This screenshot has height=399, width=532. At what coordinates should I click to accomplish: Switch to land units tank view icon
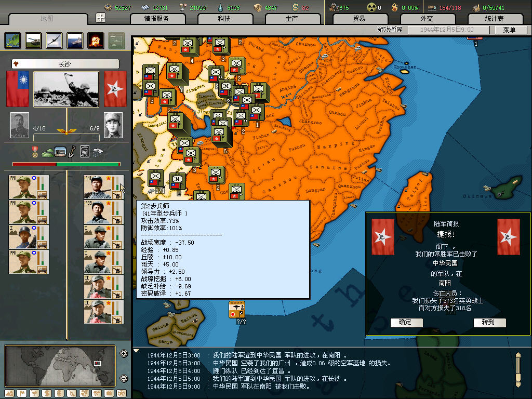33,41
